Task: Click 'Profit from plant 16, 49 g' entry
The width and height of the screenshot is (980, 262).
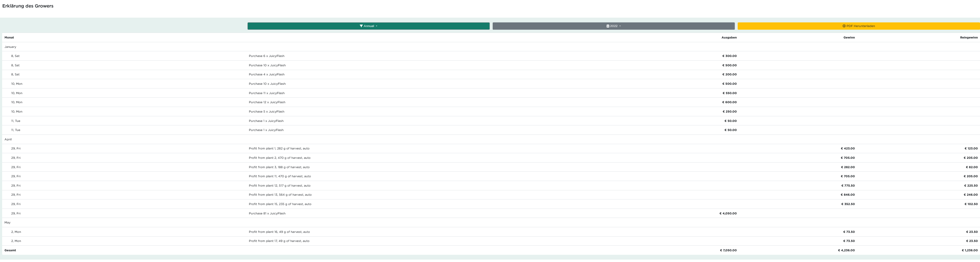Action: [x=279, y=232]
